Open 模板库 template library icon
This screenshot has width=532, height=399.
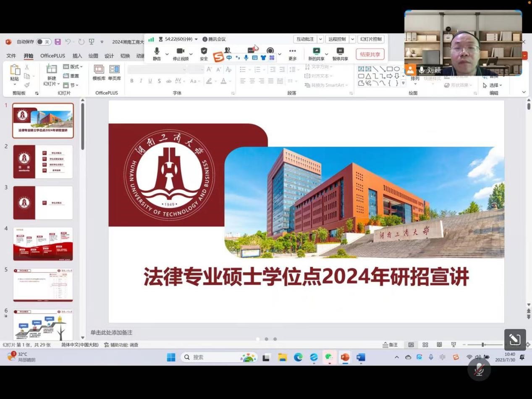click(99, 69)
